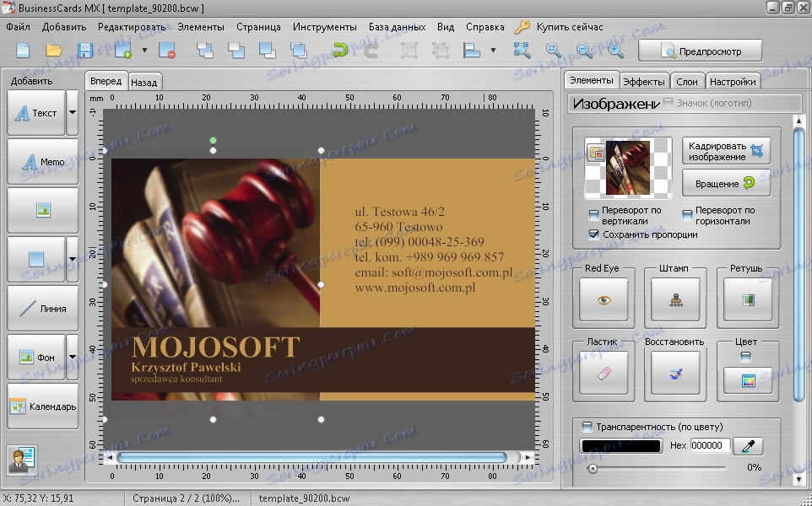Image resolution: width=812 pixels, height=506 pixels.
Task: Open the Инструменты menu
Action: pyautogui.click(x=324, y=27)
